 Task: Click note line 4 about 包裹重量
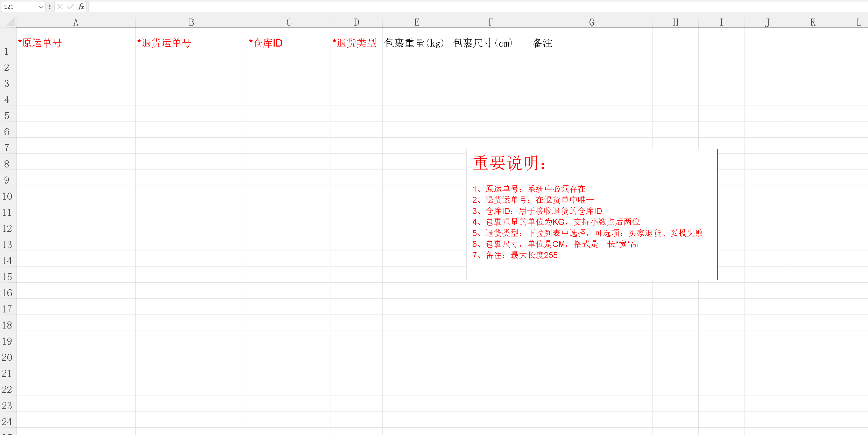[556, 222]
